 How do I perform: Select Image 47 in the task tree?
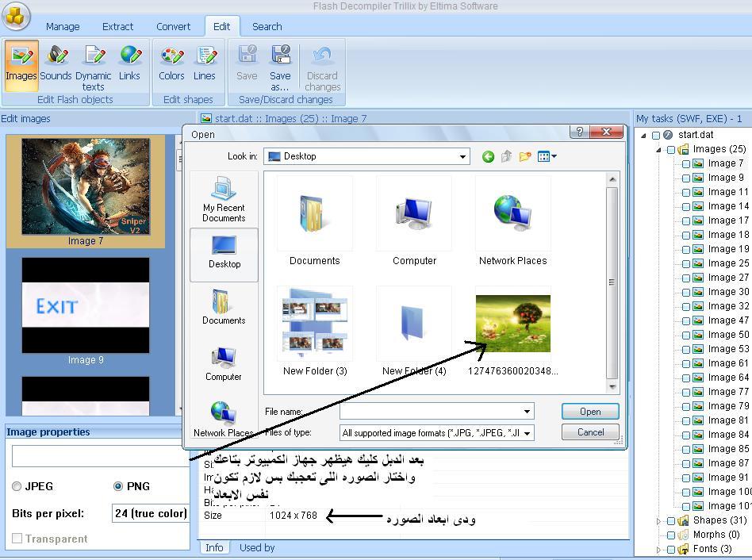(728, 320)
